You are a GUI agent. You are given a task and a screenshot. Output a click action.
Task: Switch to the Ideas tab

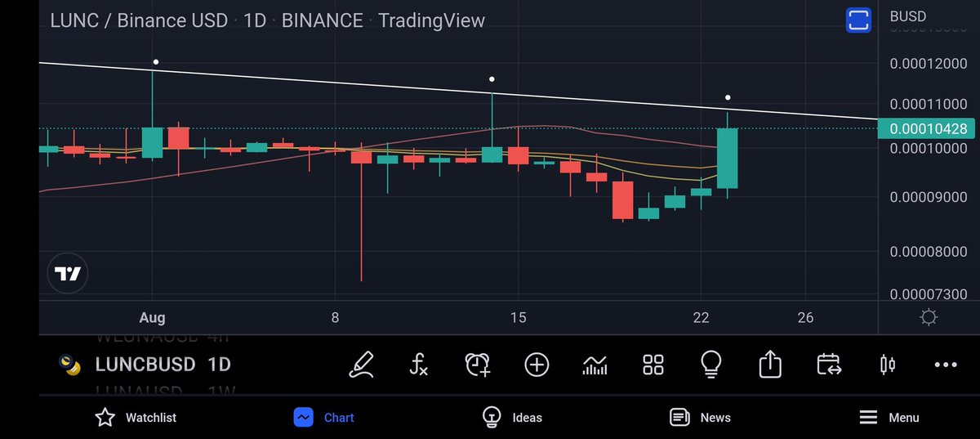click(x=512, y=418)
